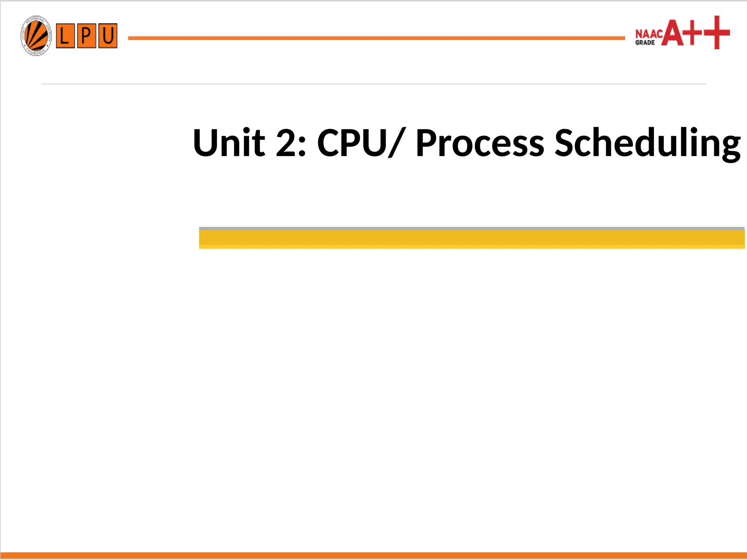Click the 'GRADE' text under NAAC
The image size is (747, 560).
pyautogui.click(x=645, y=43)
